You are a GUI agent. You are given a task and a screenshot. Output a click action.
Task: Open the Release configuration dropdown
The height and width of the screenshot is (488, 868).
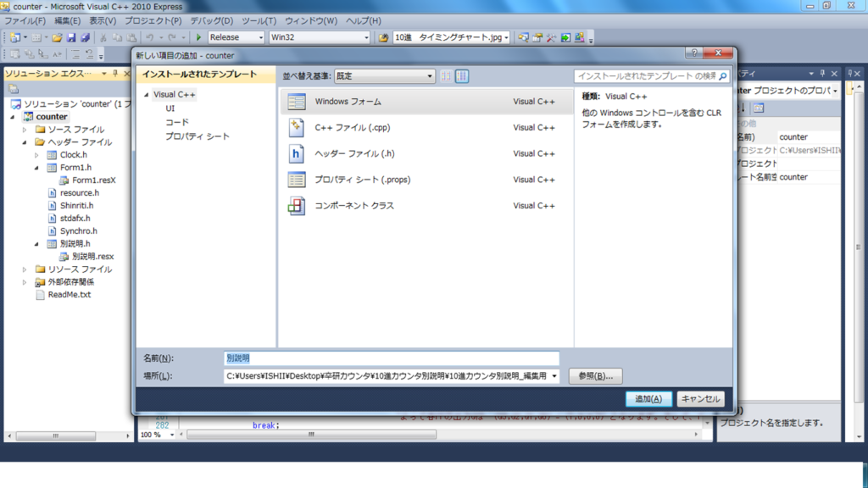[261, 37]
